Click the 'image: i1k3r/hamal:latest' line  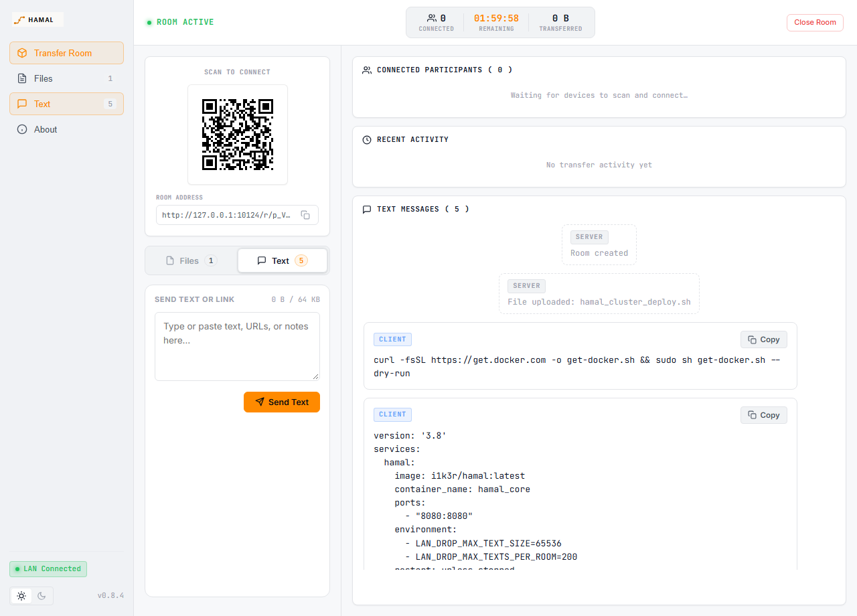[x=459, y=476]
